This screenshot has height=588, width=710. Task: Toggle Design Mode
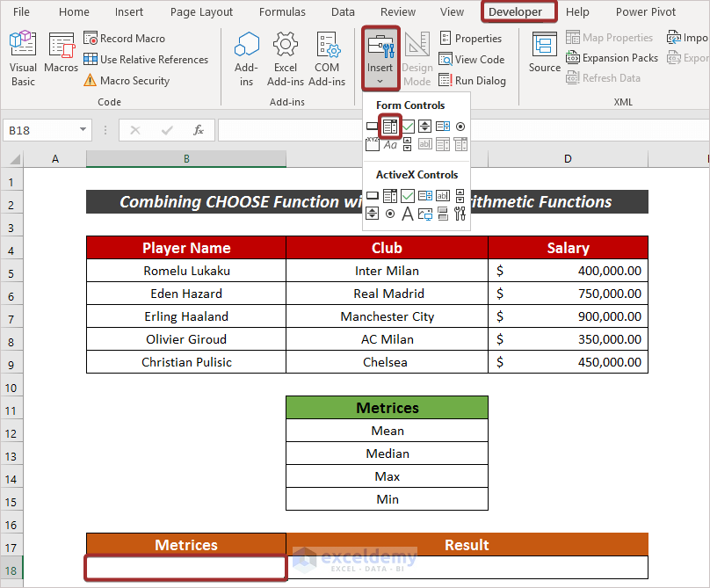417,58
